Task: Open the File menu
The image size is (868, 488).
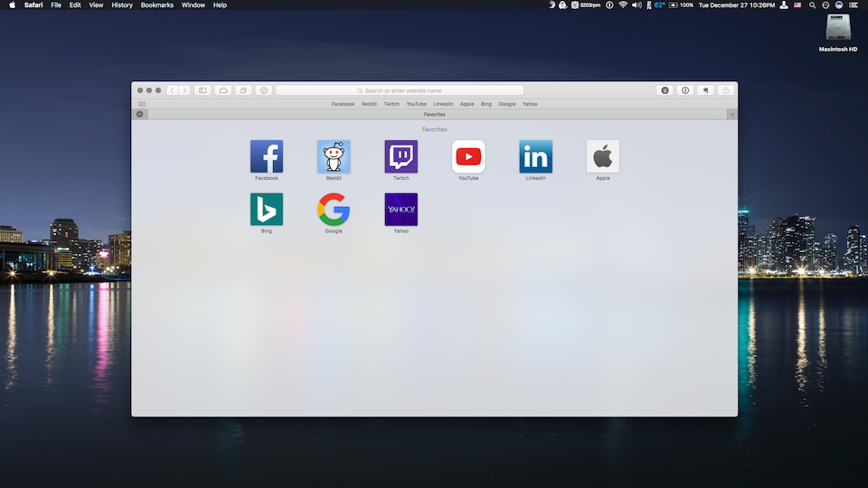Action: tap(56, 5)
